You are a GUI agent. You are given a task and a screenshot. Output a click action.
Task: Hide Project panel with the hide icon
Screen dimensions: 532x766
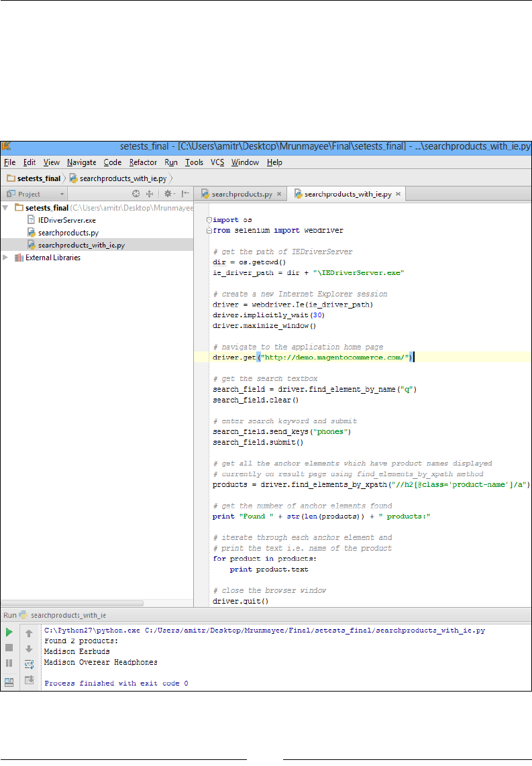point(185,194)
